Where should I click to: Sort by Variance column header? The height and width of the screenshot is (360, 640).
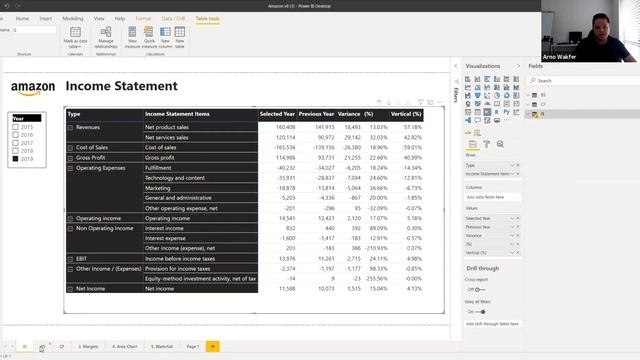[x=349, y=114]
